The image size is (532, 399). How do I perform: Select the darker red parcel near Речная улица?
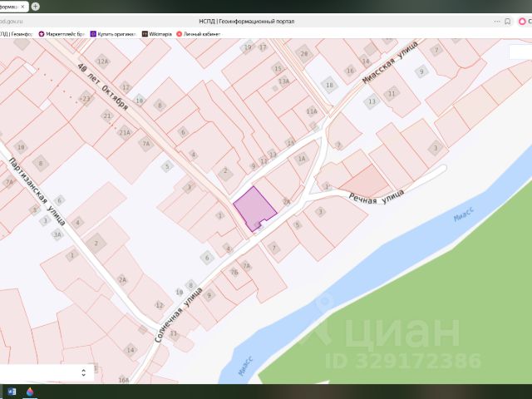364,182
